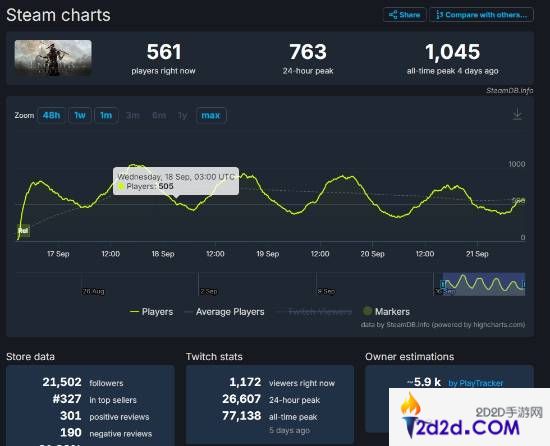The width and height of the screenshot is (550, 446).
Task: Select the 1w zoom range
Action: 80,115
